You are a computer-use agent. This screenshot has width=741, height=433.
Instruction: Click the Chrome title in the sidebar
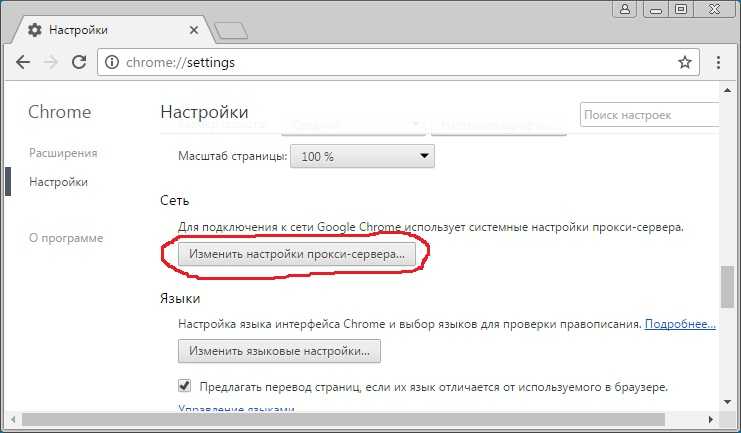coord(60,112)
